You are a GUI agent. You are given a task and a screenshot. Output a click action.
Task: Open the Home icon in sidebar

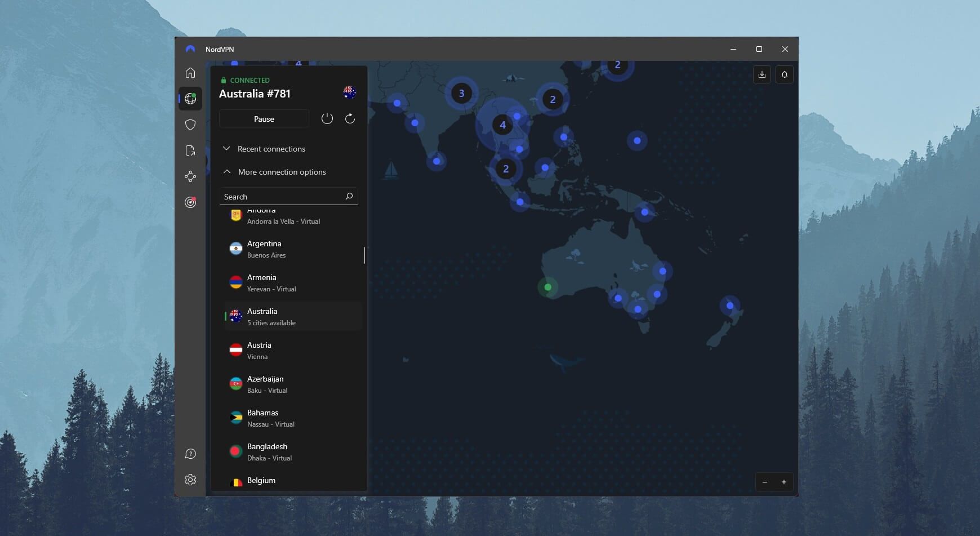190,73
